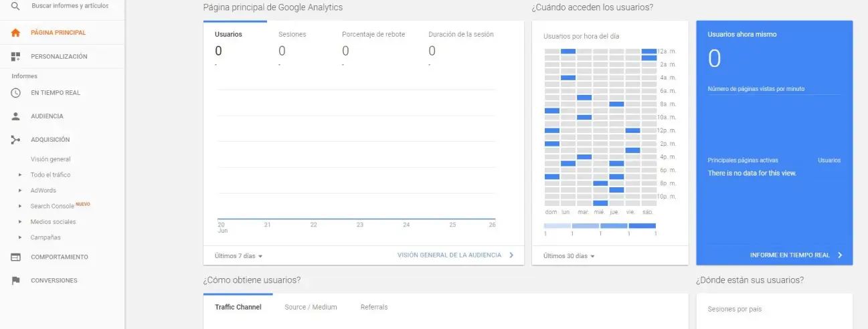Expand the Medios sociales submenu

[x=21, y=222]
